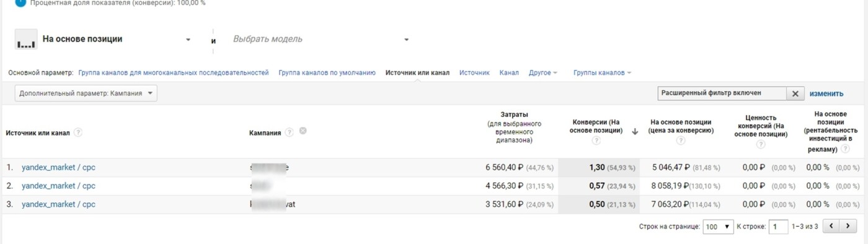Viewport: 868px width, 244px height.
Task: Select Источник primary dimension
Action: pos(474,72)
